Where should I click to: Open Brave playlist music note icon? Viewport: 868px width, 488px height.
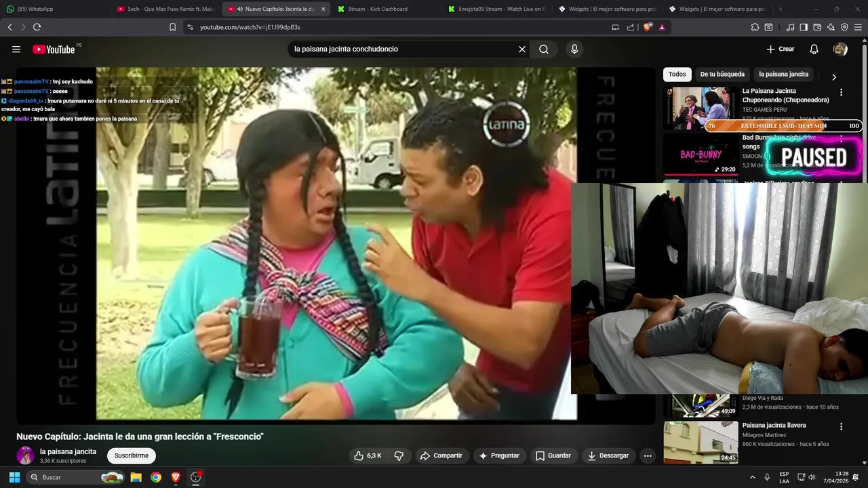point(790,27)
